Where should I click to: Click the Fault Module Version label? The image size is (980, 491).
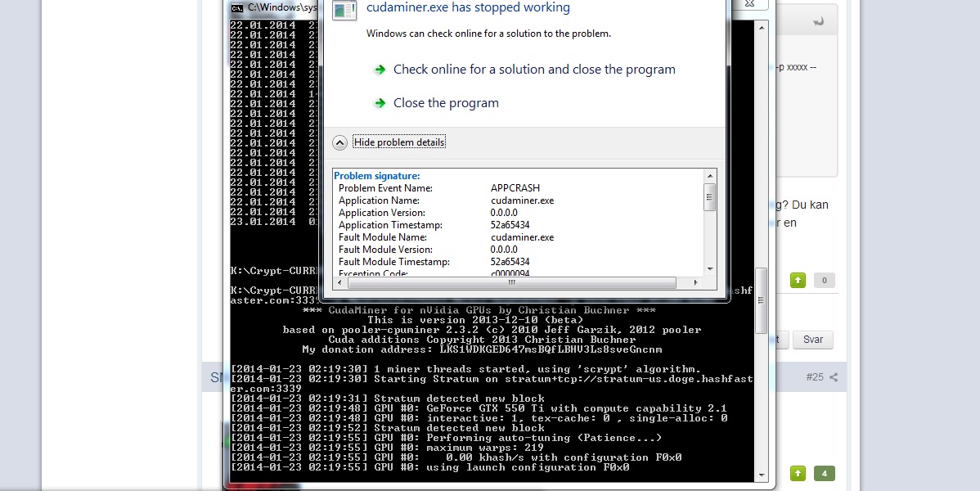[385, 250]
